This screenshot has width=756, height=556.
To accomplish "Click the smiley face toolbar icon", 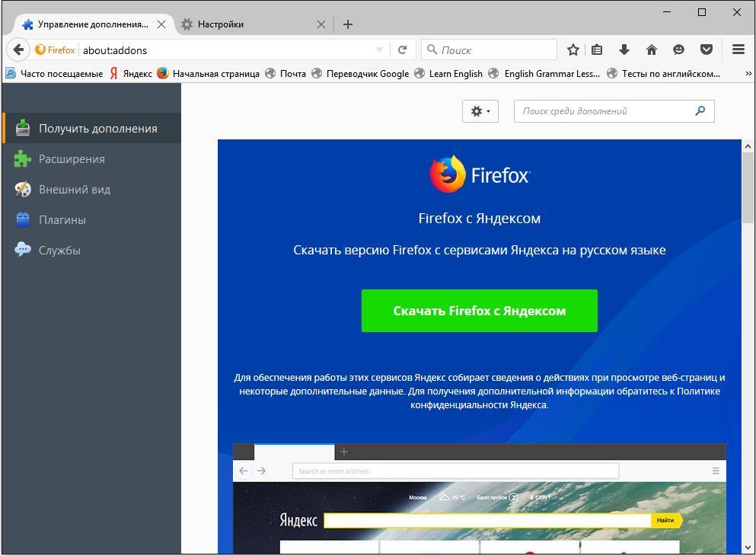I will click(678, 50).
